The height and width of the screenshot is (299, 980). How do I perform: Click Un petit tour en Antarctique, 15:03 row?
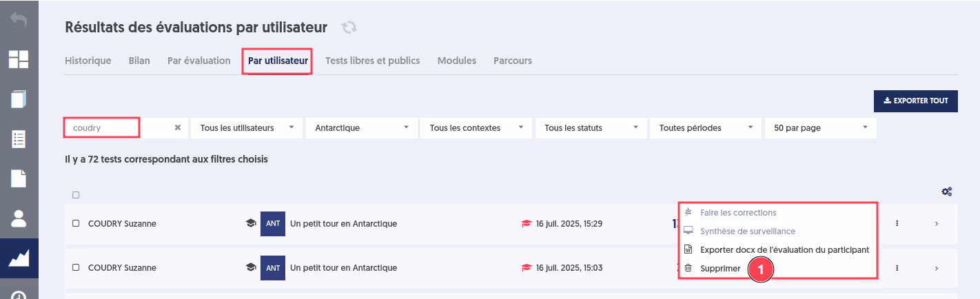pos(344,267)
